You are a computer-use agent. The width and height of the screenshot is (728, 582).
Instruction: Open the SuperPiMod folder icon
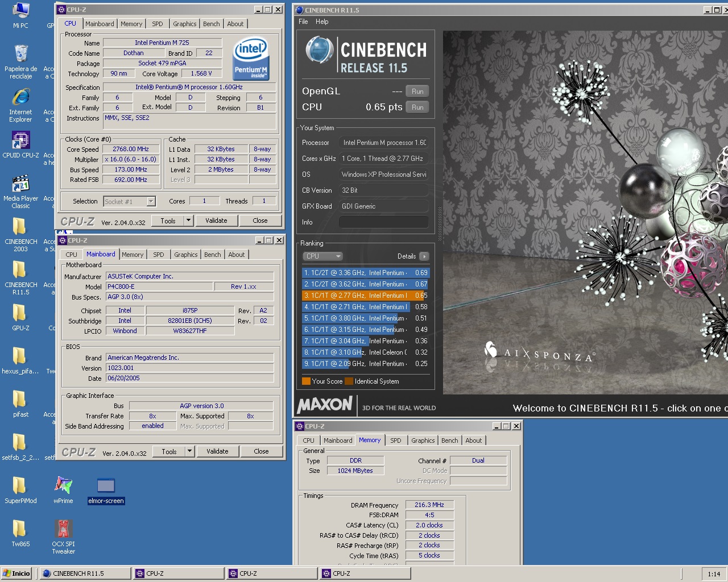click(20, 490)
